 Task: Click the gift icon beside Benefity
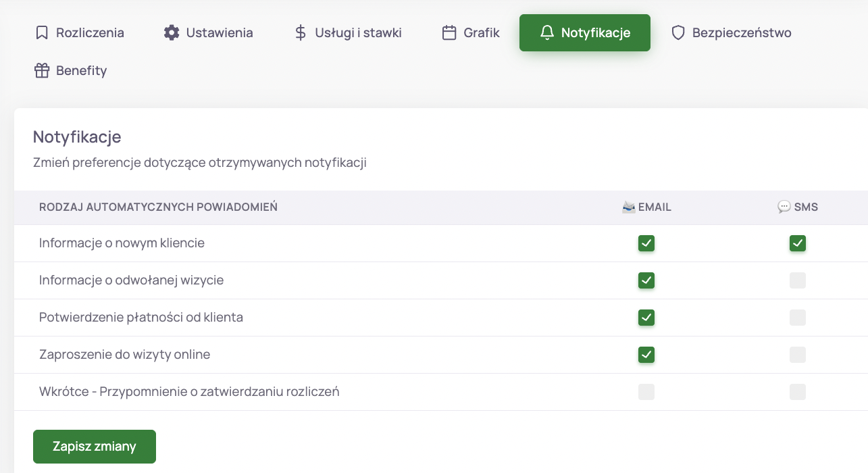(42, 70)
